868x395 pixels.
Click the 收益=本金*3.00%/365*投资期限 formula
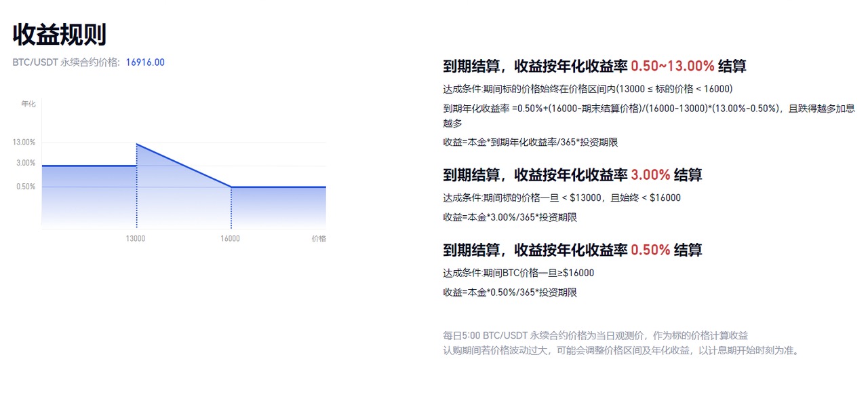point(509,217)
